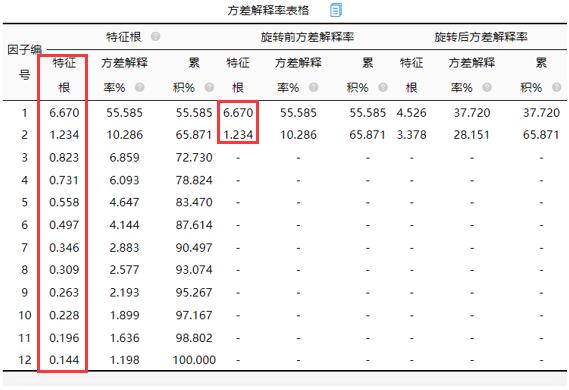
Task: Select factor number 7 in 因子编号 column
Action: click(24, 247)
